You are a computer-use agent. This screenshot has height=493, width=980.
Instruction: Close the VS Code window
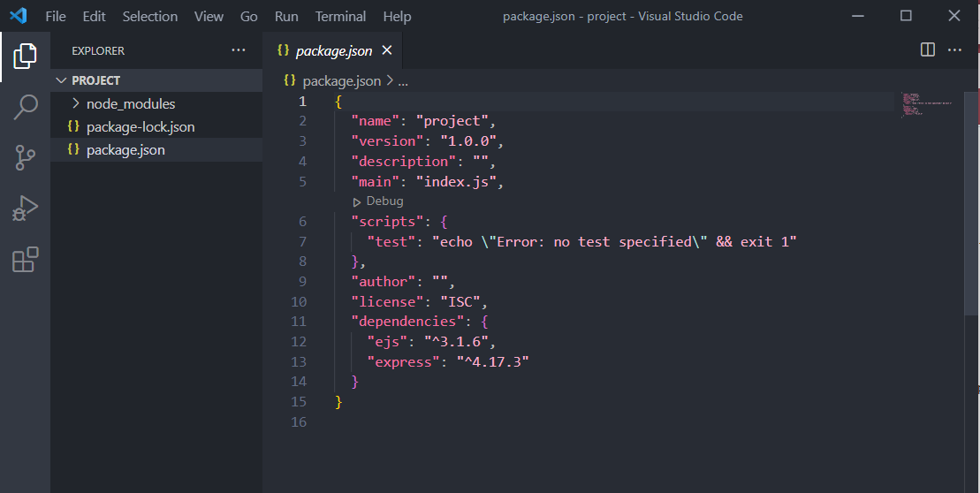954,16
